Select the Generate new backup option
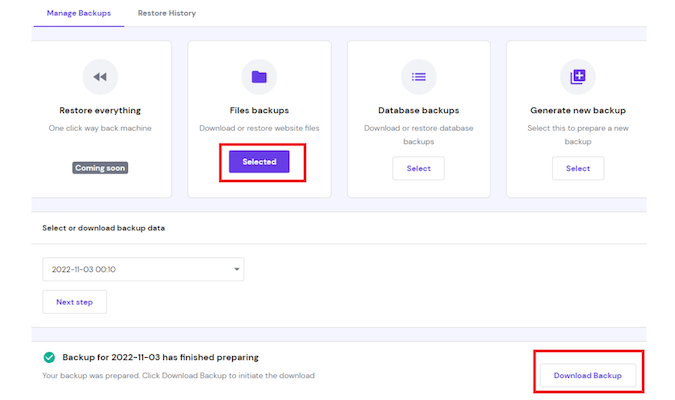 click(578, 168)
